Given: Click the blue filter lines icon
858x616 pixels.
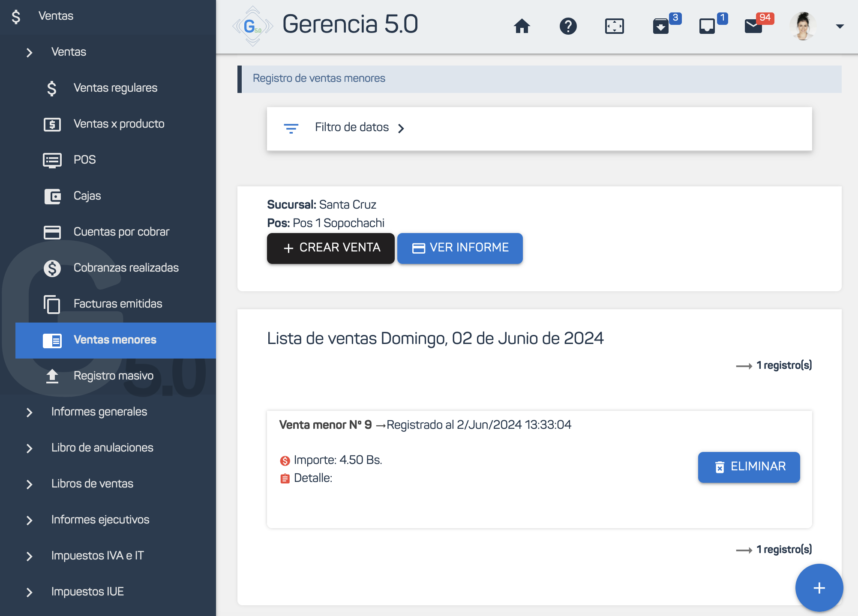Looking at the screenshot, I should pyautogui.click(x=291, y=128).
